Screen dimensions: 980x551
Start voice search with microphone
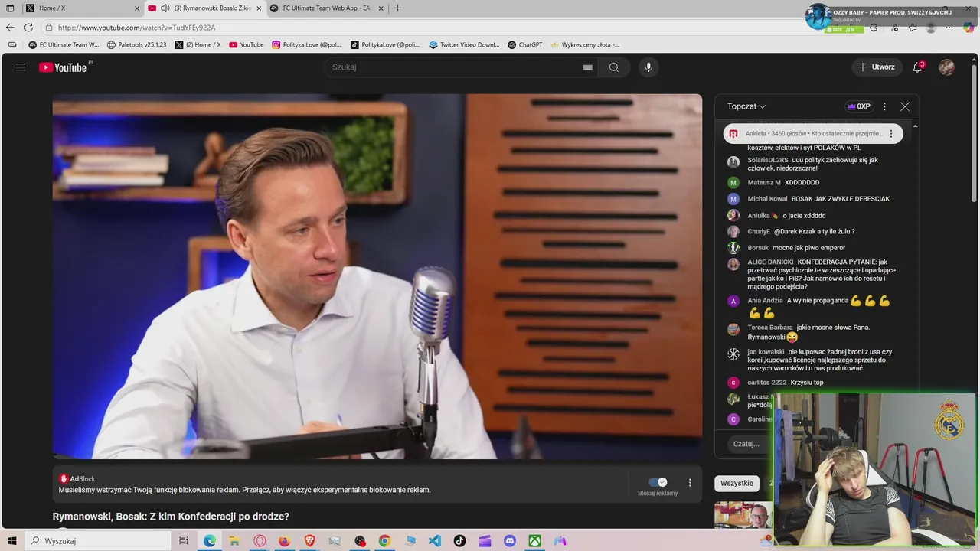(648, 67)
